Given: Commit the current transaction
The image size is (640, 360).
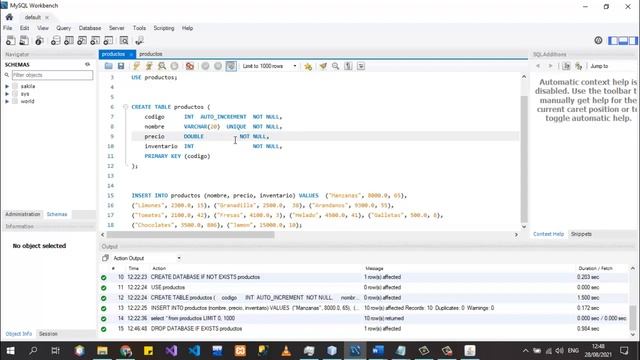Looking at the screenshot, I should point(205,66).
